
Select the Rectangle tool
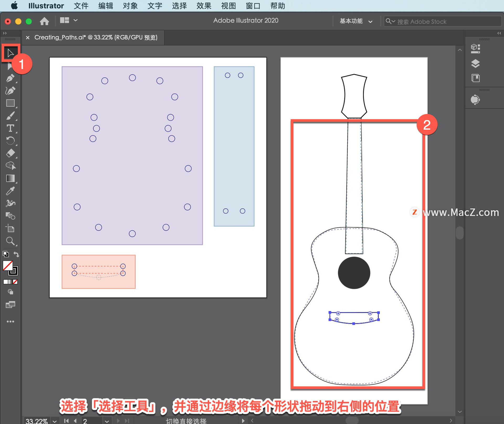(10, 103)
